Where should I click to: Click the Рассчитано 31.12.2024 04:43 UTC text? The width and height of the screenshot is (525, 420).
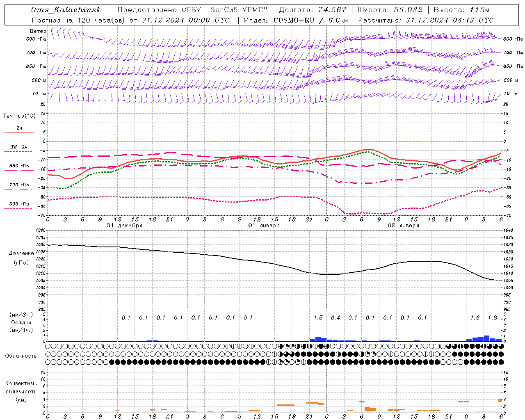pyautogui.click(x=426, y=20)
